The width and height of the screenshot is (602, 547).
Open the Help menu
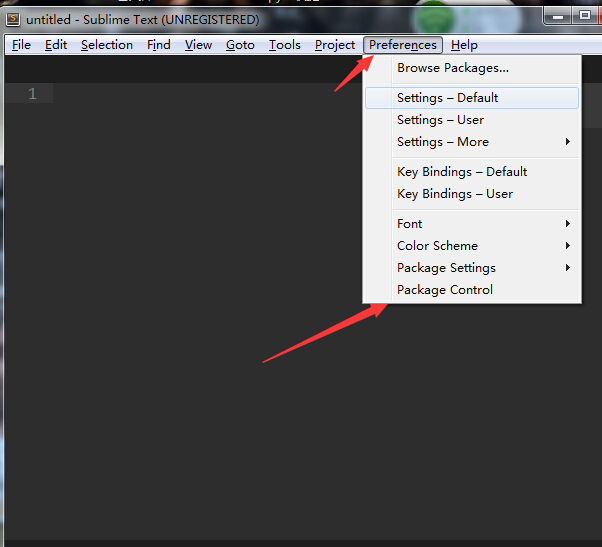click(464, 45)
